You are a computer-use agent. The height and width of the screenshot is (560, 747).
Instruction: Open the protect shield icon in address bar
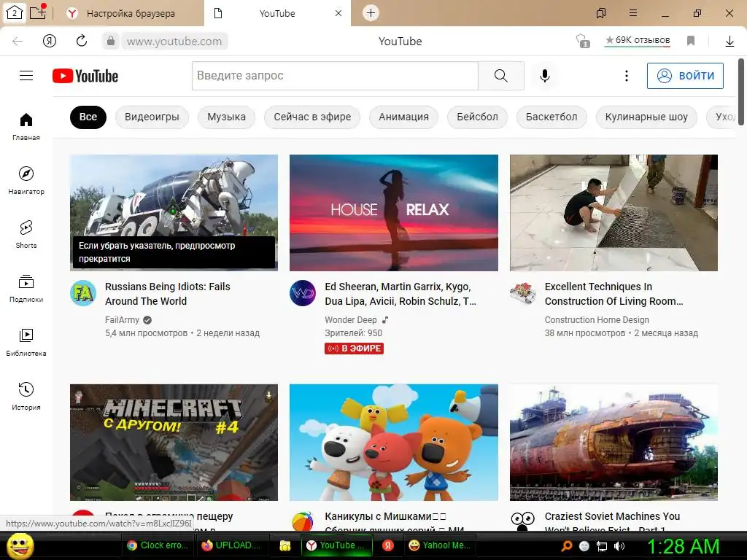click(x=582, y=41)
